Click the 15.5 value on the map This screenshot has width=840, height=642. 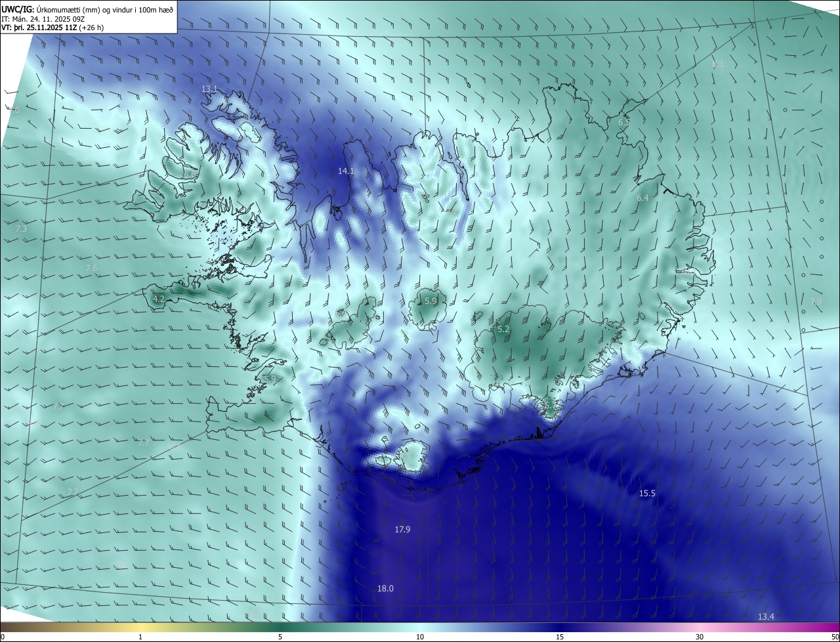click(648, 493)
